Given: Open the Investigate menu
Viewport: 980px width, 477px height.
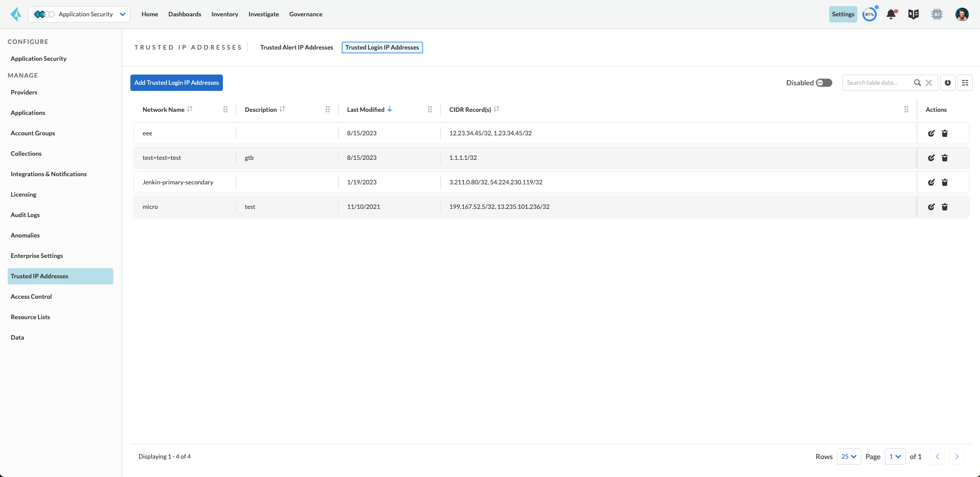Looking at the screenshot, I should 264,14.
